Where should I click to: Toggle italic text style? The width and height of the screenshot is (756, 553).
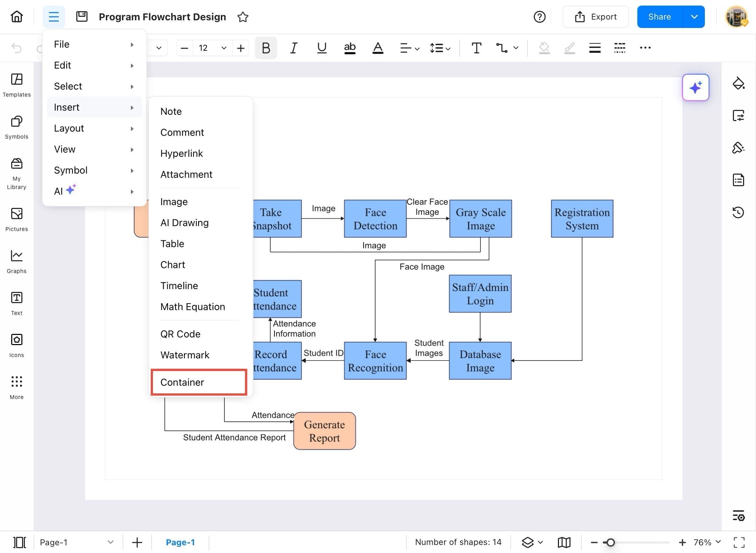coord(294,48)
